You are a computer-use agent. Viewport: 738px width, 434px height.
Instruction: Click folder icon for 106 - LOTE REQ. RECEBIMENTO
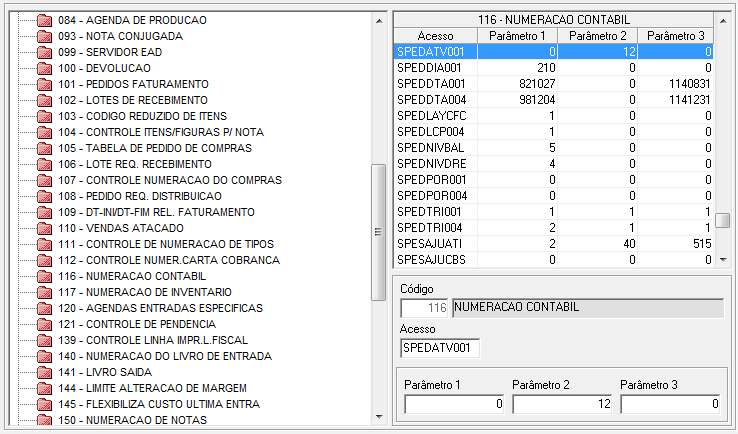(x=44, y=164)
